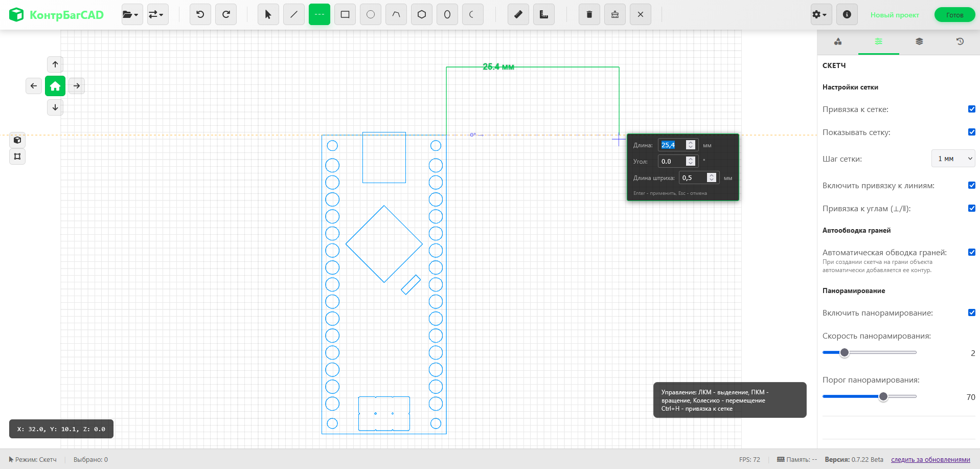Switch to the layers panel tab
980x469 pixels.
(919, 41)
